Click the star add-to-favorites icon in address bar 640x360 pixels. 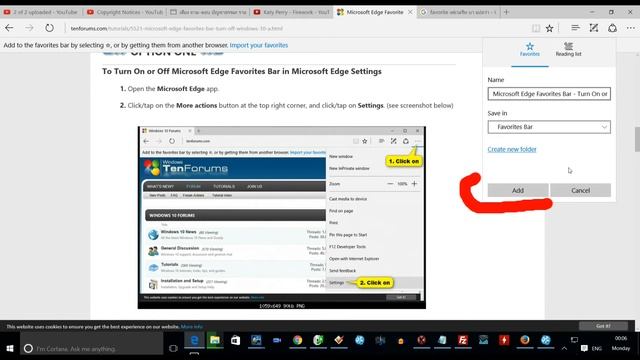(x=550, y=28)
